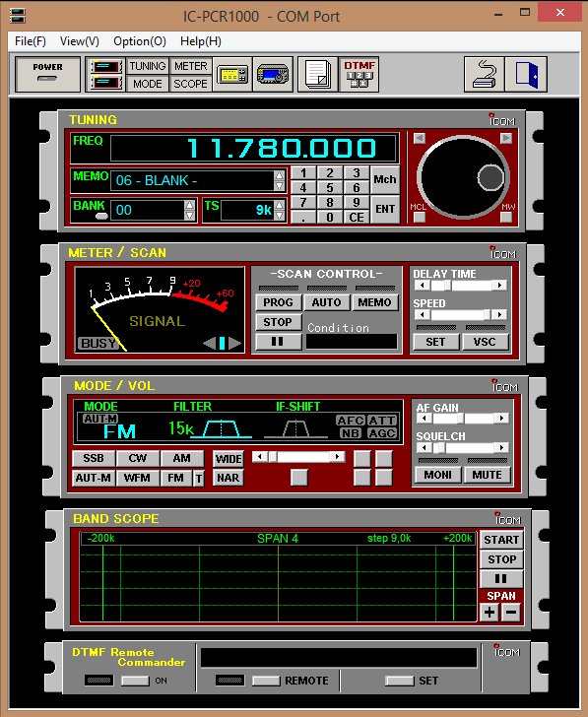Click the scan SET button

coord(435,342)
